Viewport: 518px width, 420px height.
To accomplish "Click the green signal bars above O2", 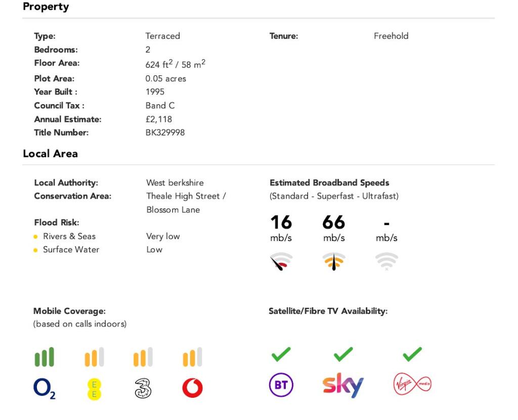I will point(45,357).
